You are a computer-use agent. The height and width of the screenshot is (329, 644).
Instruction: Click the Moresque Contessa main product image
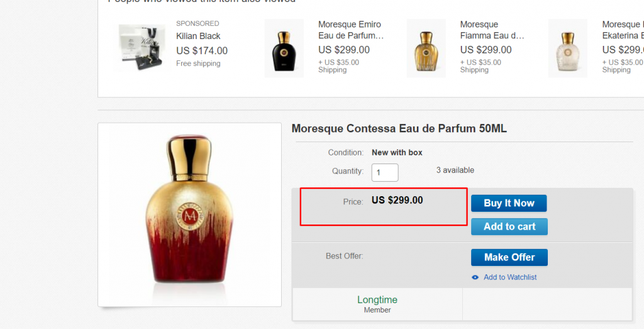point(189,215)
